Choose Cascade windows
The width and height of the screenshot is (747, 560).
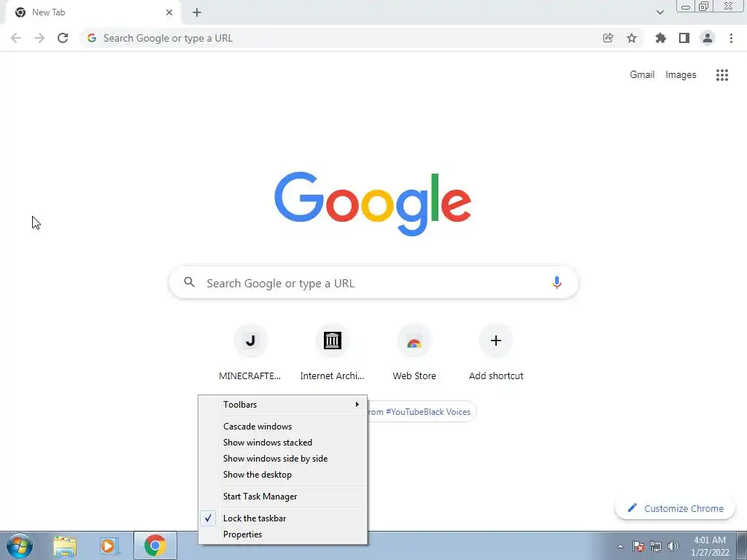[x=283, y=426]
